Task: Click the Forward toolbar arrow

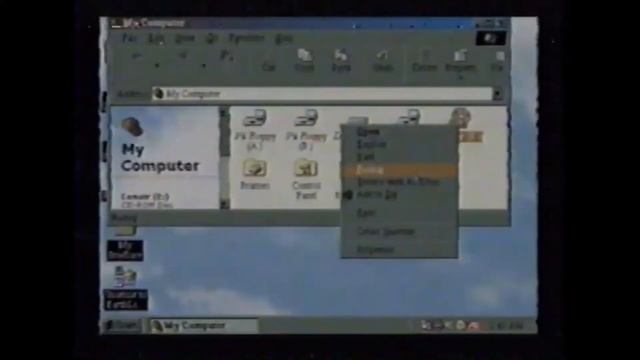Action: 183,57
